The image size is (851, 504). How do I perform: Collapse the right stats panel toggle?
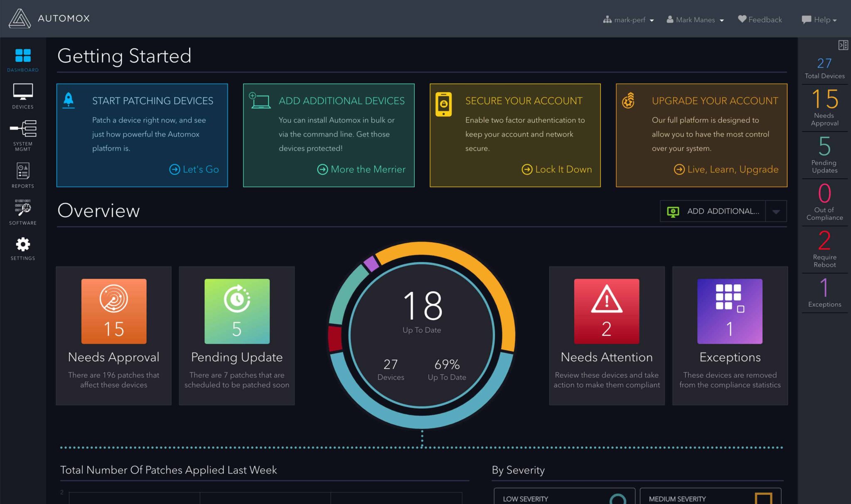click(843, 45)
